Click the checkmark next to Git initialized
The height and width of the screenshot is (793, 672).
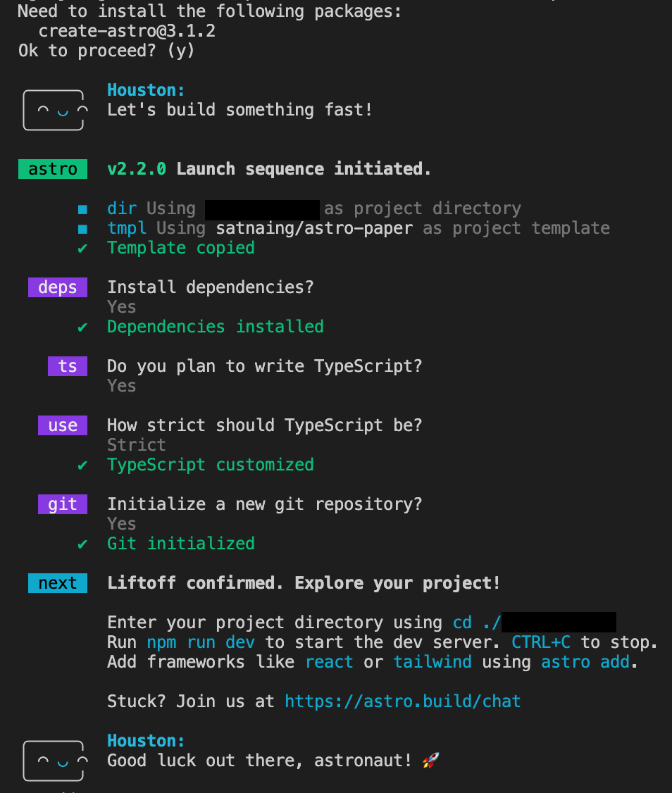(82, 544)
